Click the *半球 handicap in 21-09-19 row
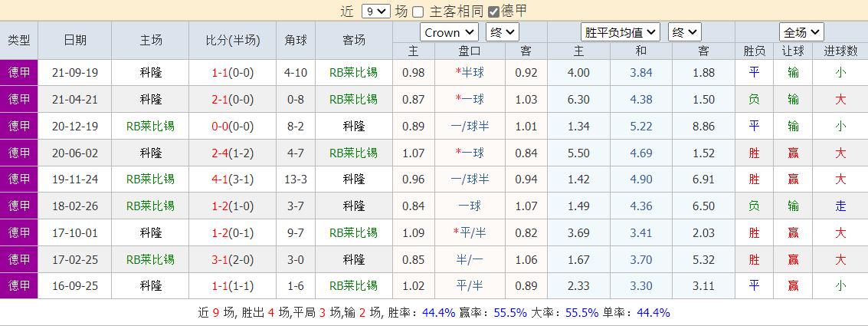This screenshot has width=868, height=326. pos(470,73)
